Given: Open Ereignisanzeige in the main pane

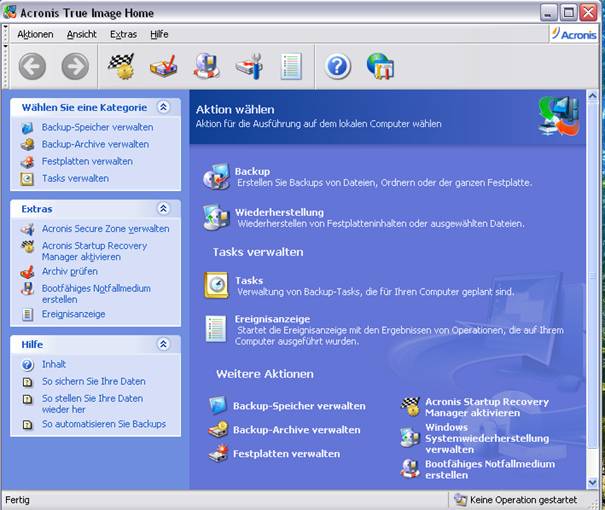Looking at the screenshot, I should point(272,319).
